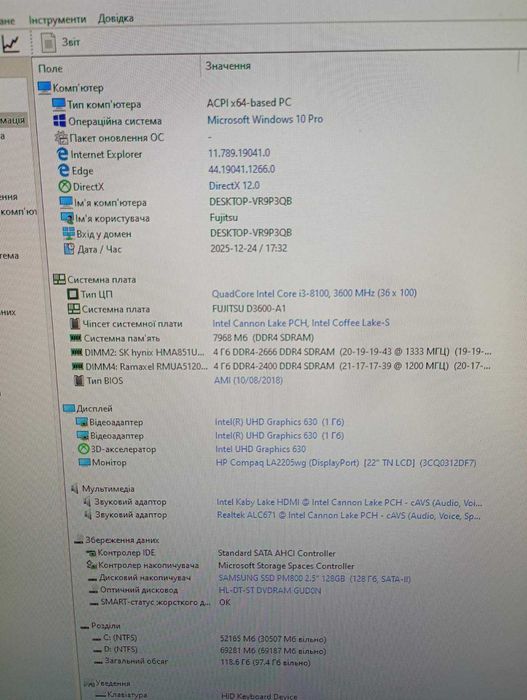Select the Microsoft Storage Spaces Controller value
Image resolution: width=527 pixels, height=700 pixels.
286,566
